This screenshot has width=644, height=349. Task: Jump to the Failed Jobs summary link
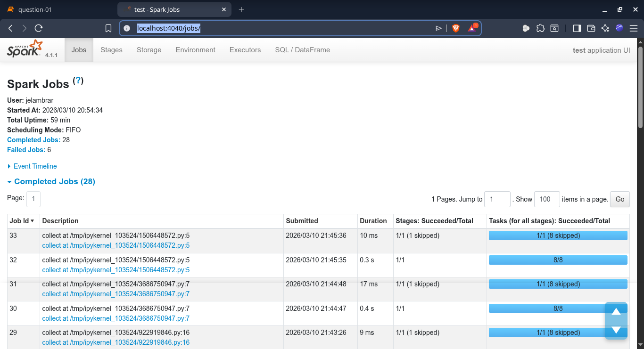26,150
